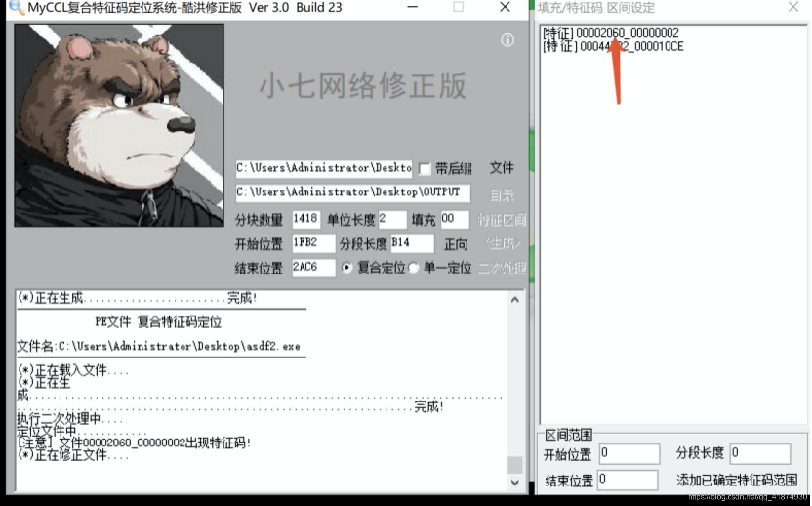The image size is (812, 506).
Task: Click the 分块数量 field showing 1418
Action: coord(306,219)
